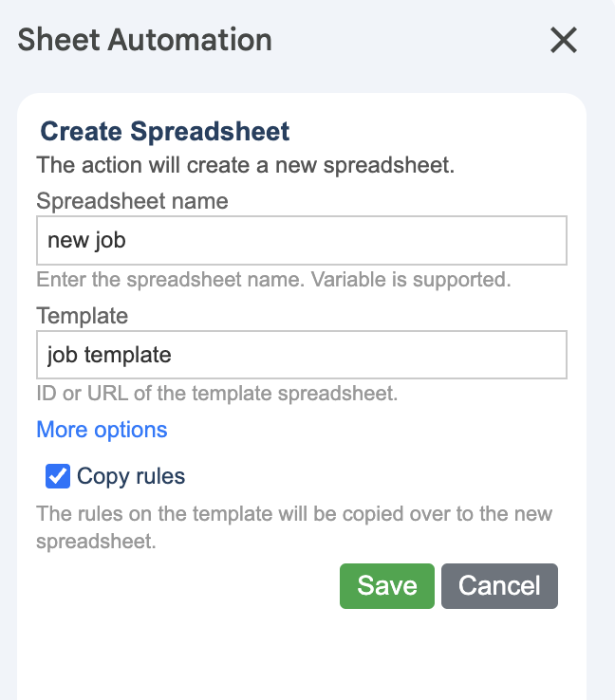615x700 pixels.
Task: Close the Sheet Automation panel
Action: tap(564, 40)
